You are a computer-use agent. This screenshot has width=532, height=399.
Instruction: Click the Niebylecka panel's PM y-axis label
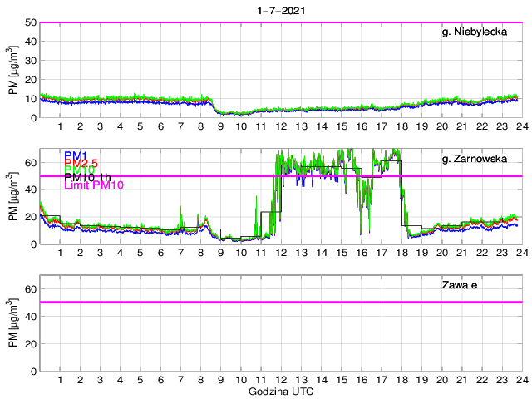pos(12,70)
